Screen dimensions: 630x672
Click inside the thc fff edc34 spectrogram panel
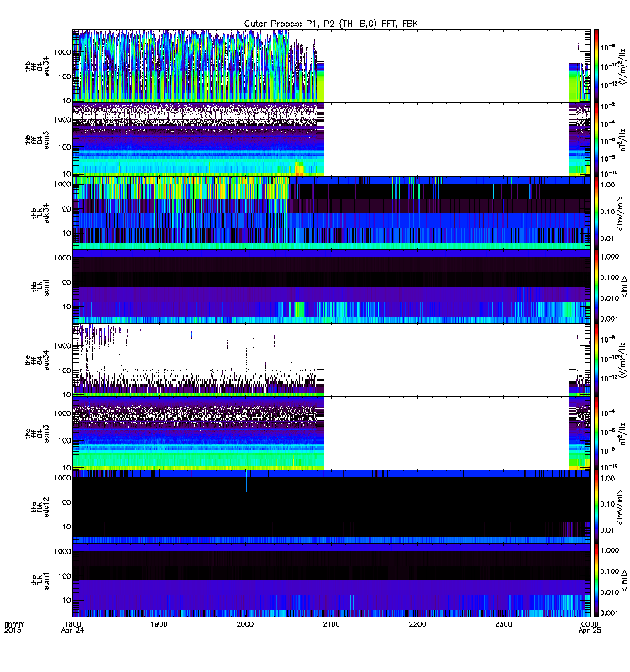(331, 360)
